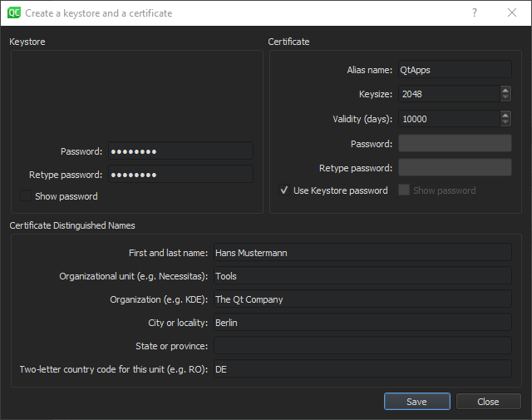Viewport: 532px width, 420px height.
Task: Click the Close button at bottom
Action: pyautogui.click(x=488, y=402)
